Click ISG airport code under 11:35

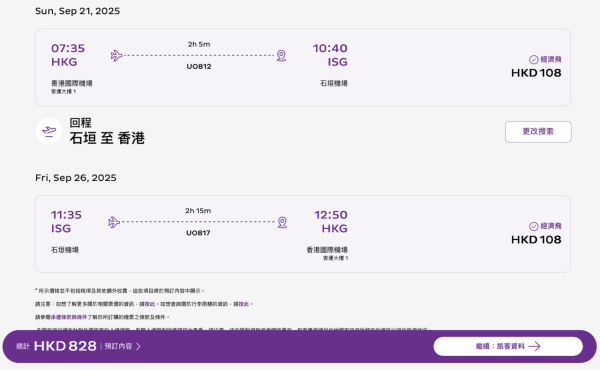61,228
